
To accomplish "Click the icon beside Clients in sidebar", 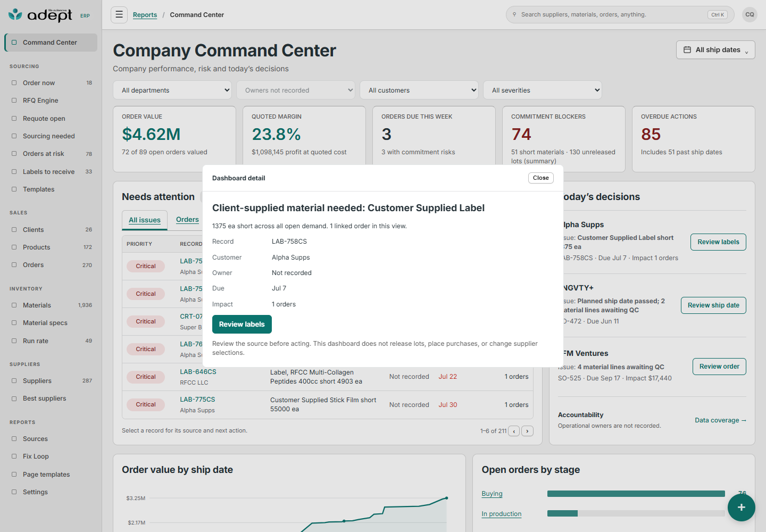I will [14, 230].
